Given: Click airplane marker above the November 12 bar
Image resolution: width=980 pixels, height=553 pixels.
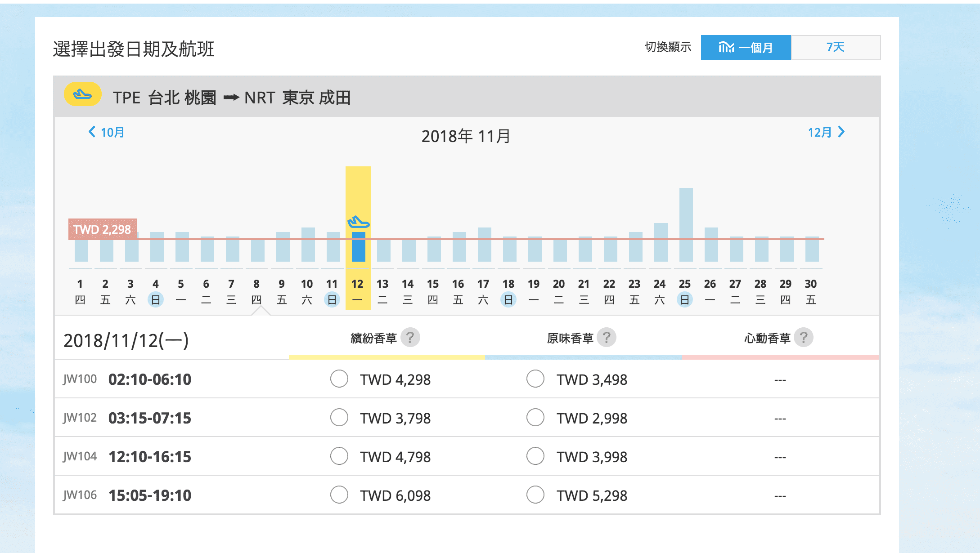Looking at the screenshot, I should 358,222.
